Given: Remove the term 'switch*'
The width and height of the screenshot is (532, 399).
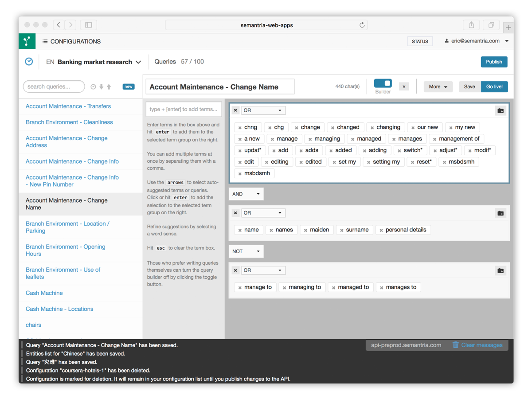Looking at the screenshot, I should pyautogui.click(x=399, y=151).
